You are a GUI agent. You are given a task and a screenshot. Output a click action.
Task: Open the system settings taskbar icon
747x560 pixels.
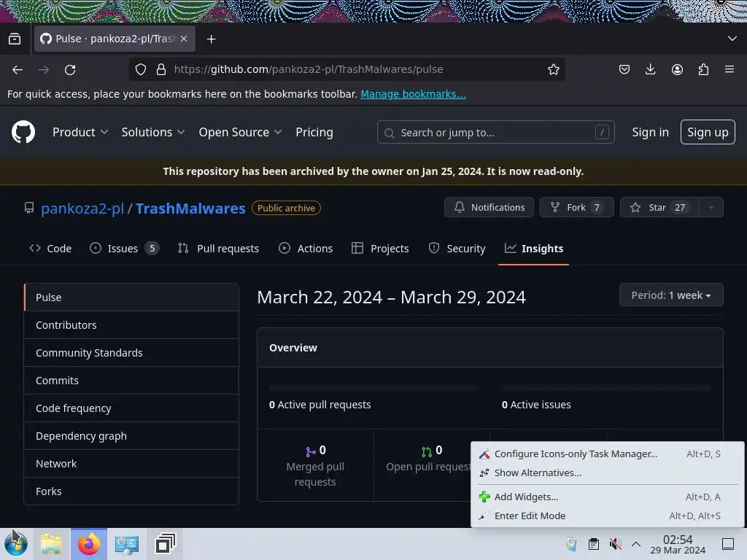coord(127,544)
